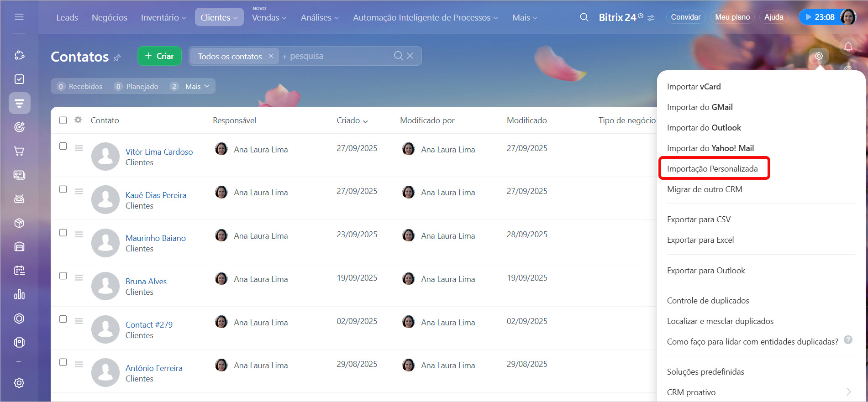
Task: Click the search magnifier icon in top bar
Action: (x=584, y=17)
